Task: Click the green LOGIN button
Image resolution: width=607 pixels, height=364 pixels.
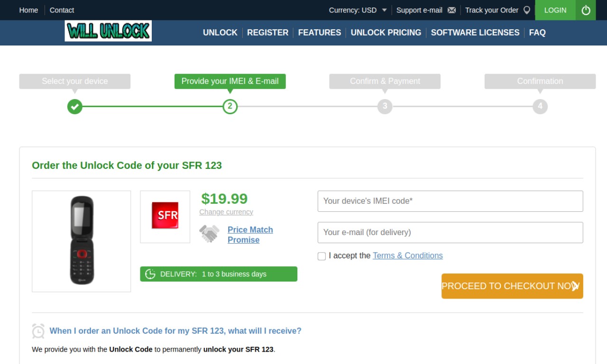Action: click(x=555, y=10)
